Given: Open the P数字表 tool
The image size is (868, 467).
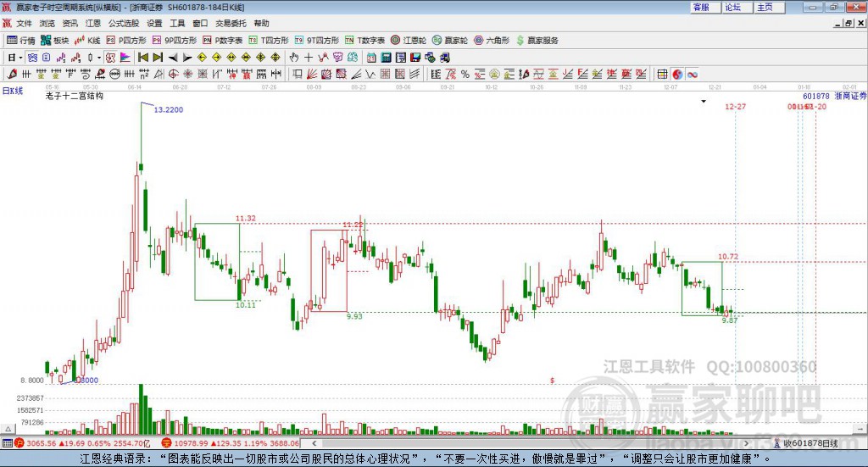Looking at the screenshot, I should pos(223,41).
